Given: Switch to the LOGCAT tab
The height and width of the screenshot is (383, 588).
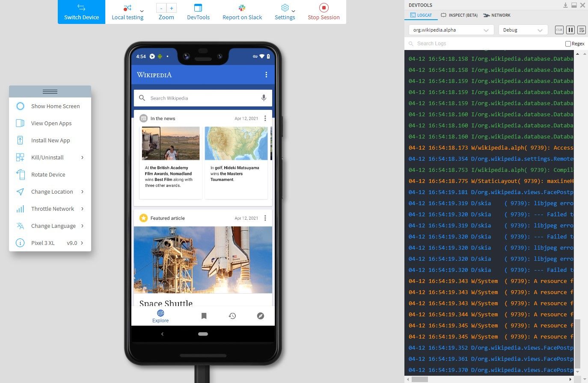Looking at the screenshot, I should point(421,15).
